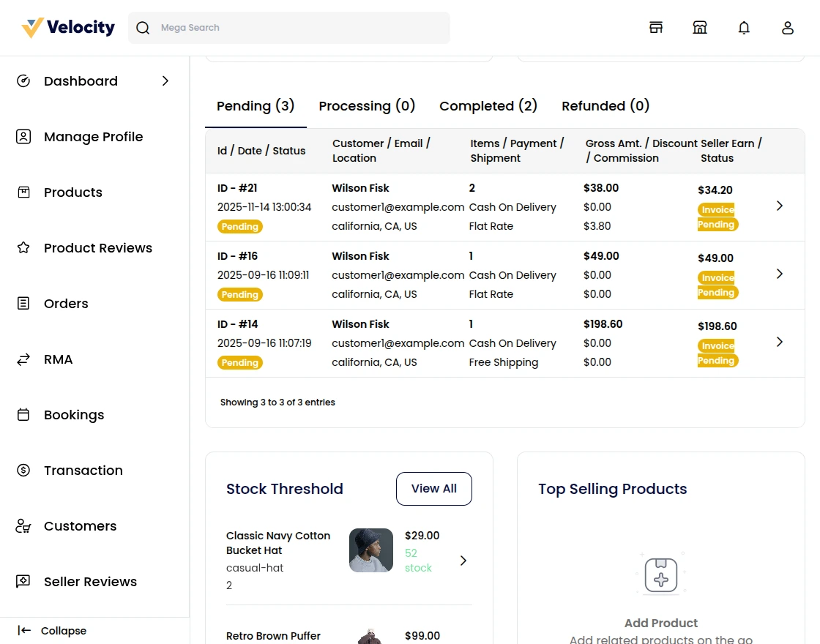Image resolution: width=820 pixels, height=644 pixels.
Task: Click the storefront icon in header
Action: point(700,28)
